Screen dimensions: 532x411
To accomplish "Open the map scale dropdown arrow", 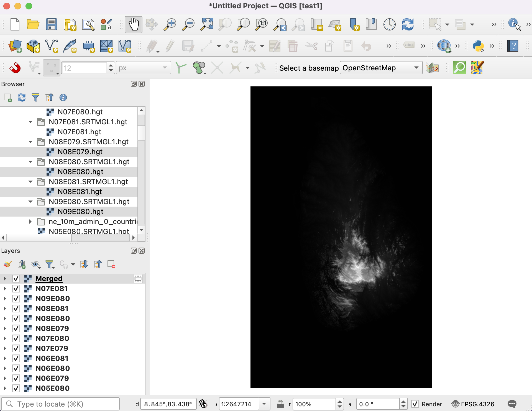I will coord(264,404).
